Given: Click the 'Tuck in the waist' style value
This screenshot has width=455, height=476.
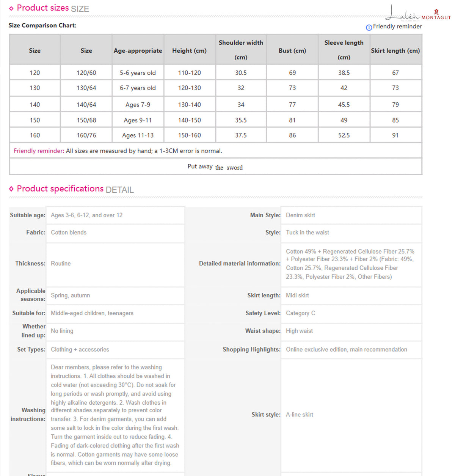Looking at the screenshot, I should pyautogui.click(x=308, y=233).
